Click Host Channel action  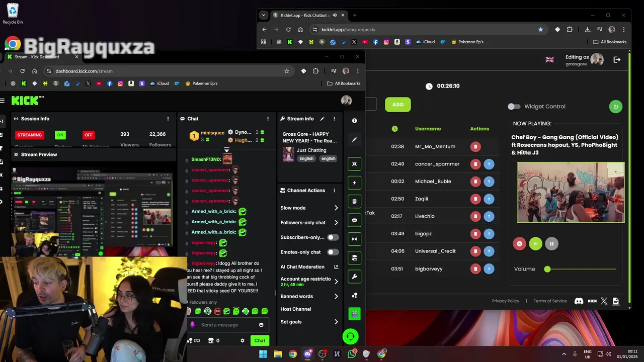pyautogui.click(x=295, y=309)
